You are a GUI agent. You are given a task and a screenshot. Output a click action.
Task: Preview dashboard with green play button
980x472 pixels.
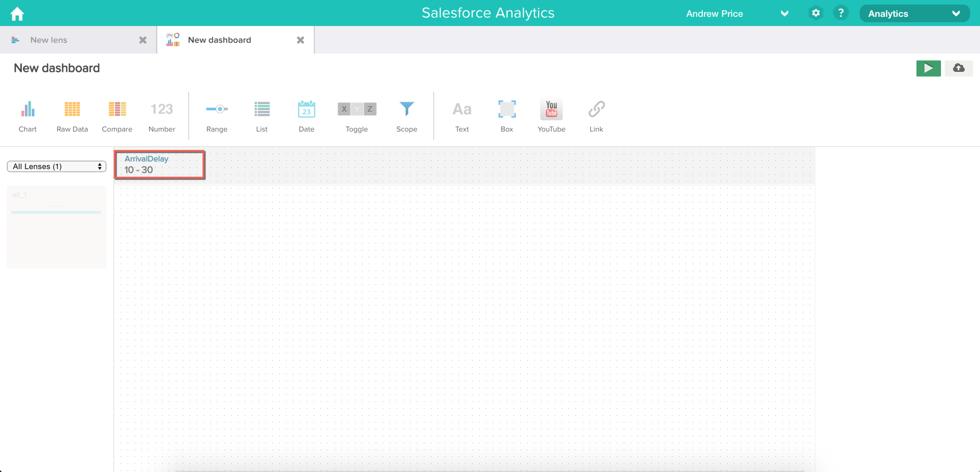pos(928,68)
